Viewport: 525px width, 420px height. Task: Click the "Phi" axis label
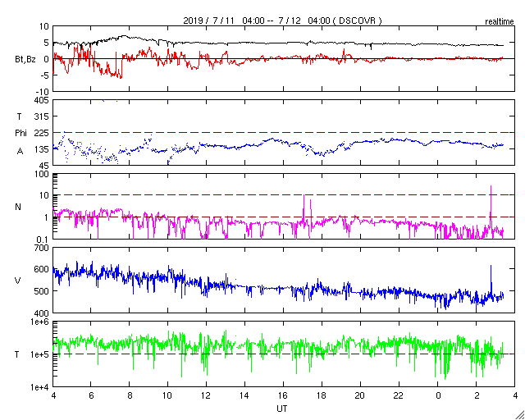21,133
